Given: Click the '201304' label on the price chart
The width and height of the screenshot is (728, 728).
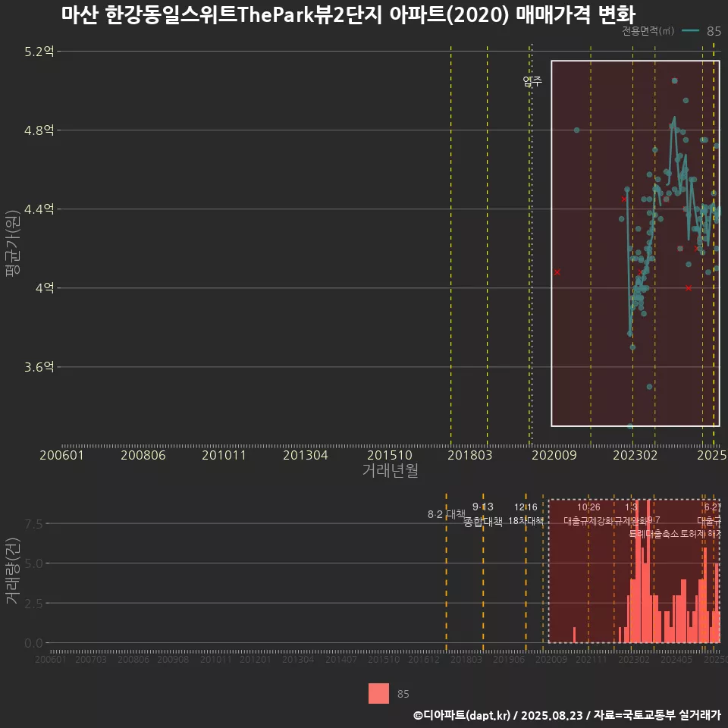Looking at the screenshot, I should tap(306, 455).
